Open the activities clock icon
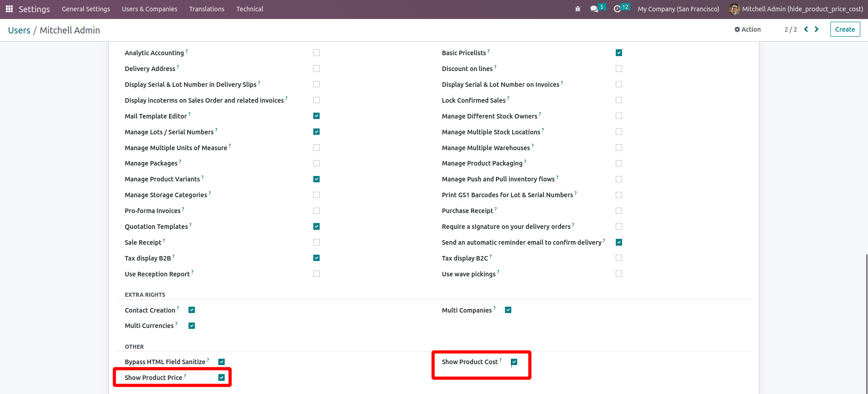The width and height of the screenshot is (868, 394). pyautogui.click(x=617, y=9)
